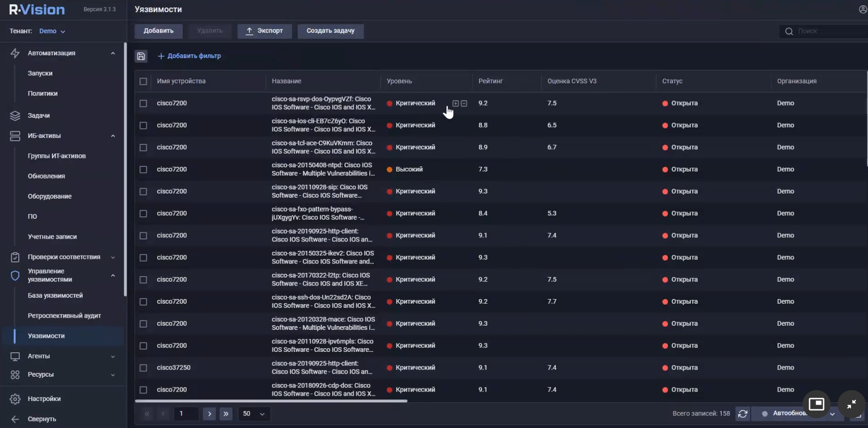Screen dimensions: 868x428
Task: Check the cisco37250 row checkbox
Action: [143, 368]
